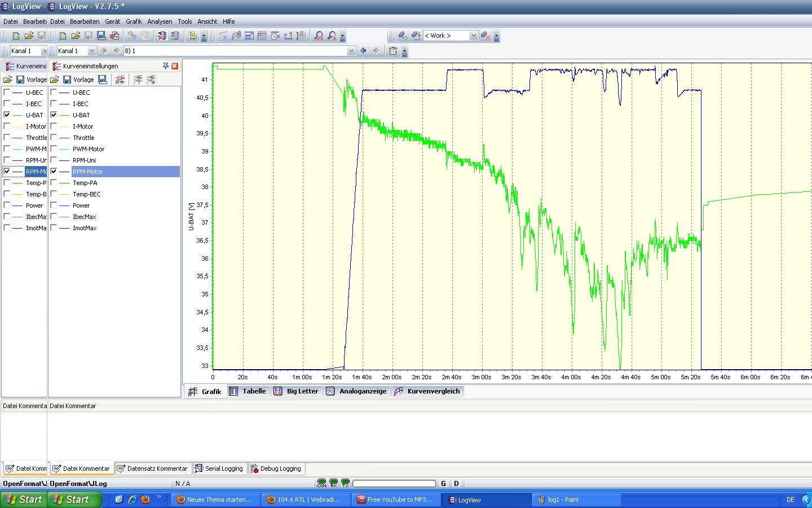The width and height of the screenshot is (812, 508).
Task: Click the delete dataset icon with red X
Action: pyautogui.click(x=162, y=36)
